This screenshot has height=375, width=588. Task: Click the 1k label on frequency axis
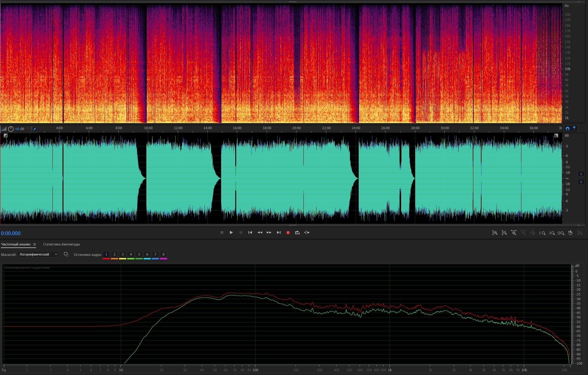click(390, 370)
